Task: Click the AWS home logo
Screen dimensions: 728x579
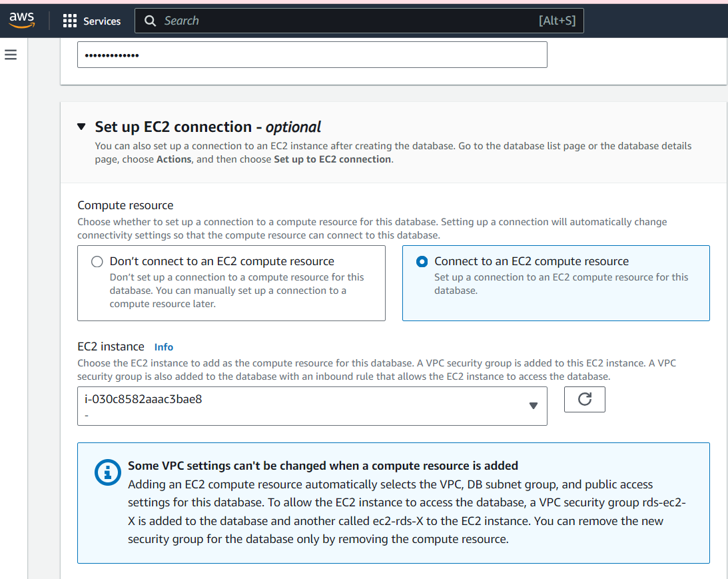Action: pos(22,20)
